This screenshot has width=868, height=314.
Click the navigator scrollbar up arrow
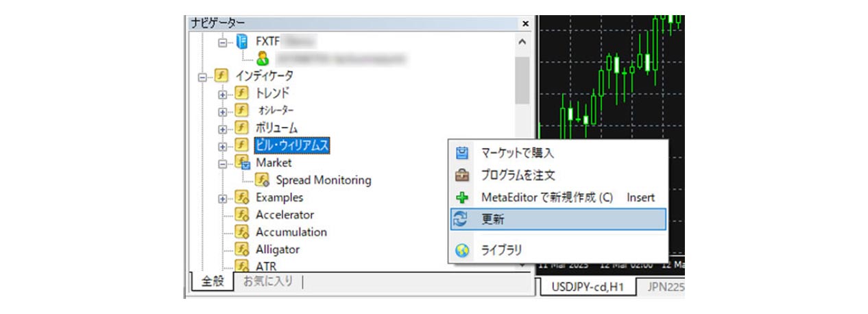click(522, 42)
